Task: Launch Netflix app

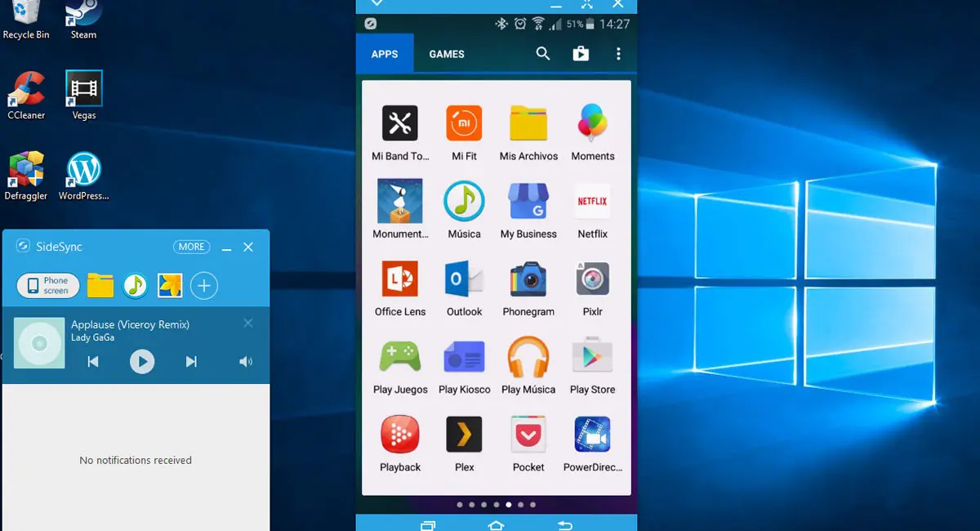Action: [x=592, y=201]
